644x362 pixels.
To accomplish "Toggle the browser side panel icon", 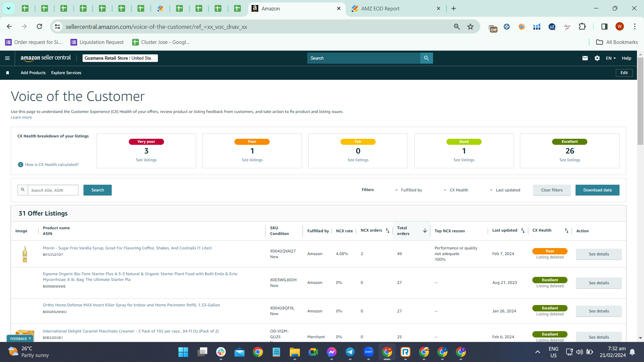I will click(x=604, y=26).
